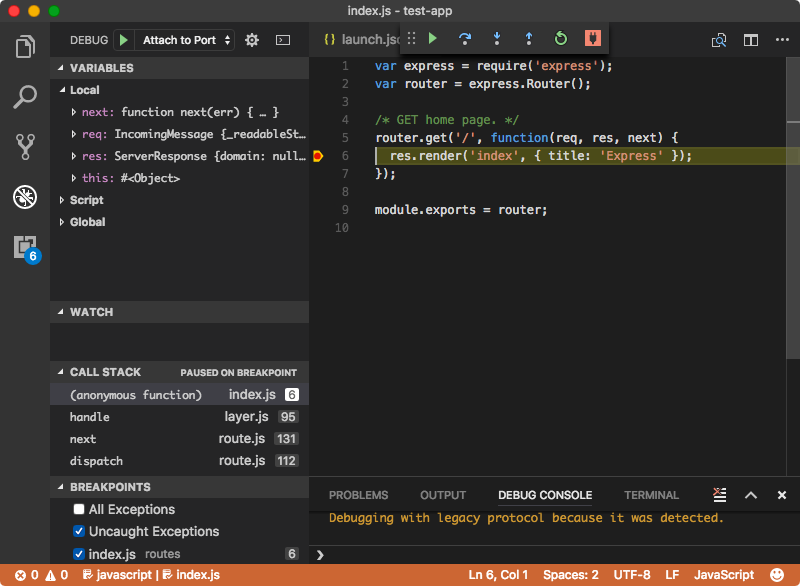
Task: Select the next route.js 131 stack frame
Action: coord(179,439)
